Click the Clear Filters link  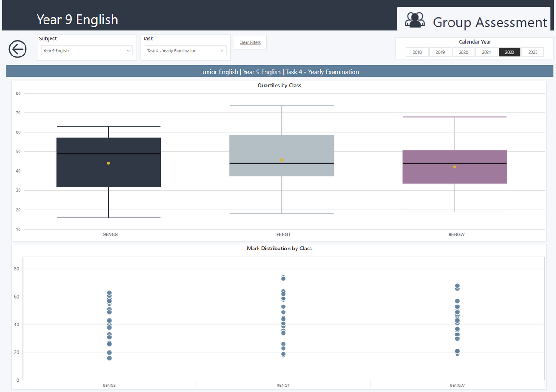250,43
